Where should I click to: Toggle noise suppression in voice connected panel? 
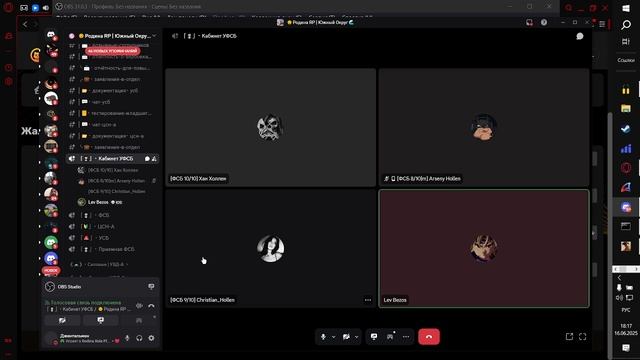point(139,306)
